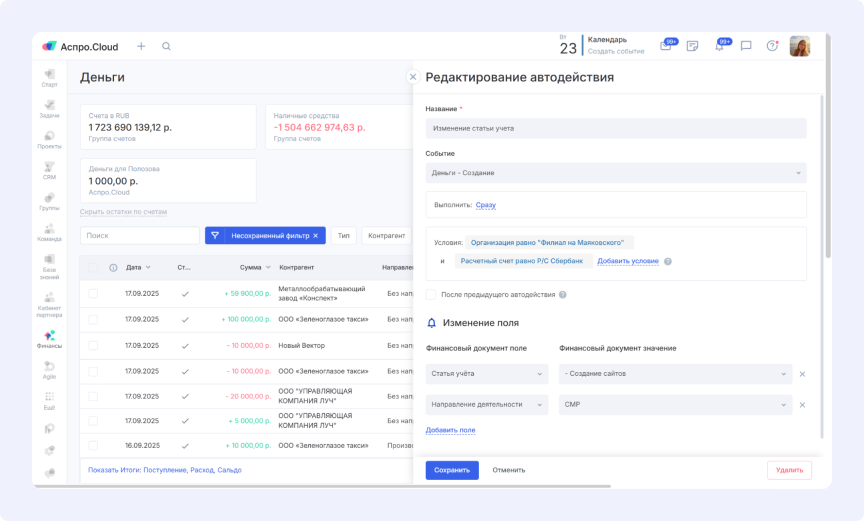Open the chat bubble icon in the header

coord(746,46)
